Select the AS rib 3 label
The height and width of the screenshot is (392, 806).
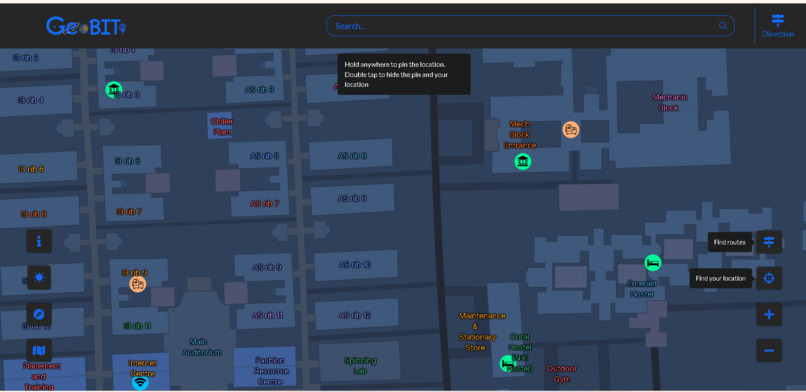[x=259, y=89]
